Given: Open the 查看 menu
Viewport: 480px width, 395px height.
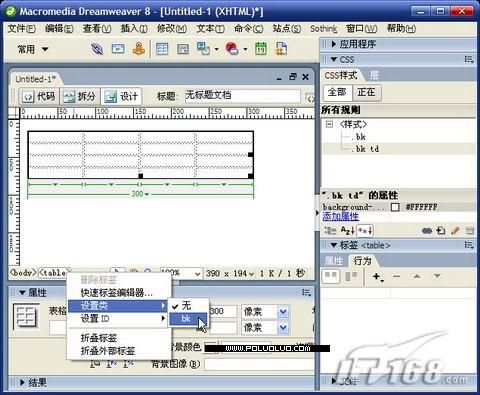Looking at the screenshot, I should pos(97,29).
